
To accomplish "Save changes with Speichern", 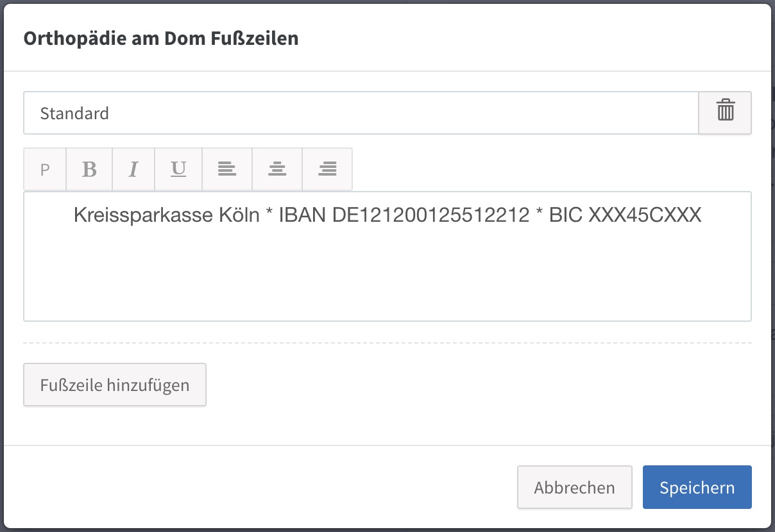I will click(x=697, y=487).
